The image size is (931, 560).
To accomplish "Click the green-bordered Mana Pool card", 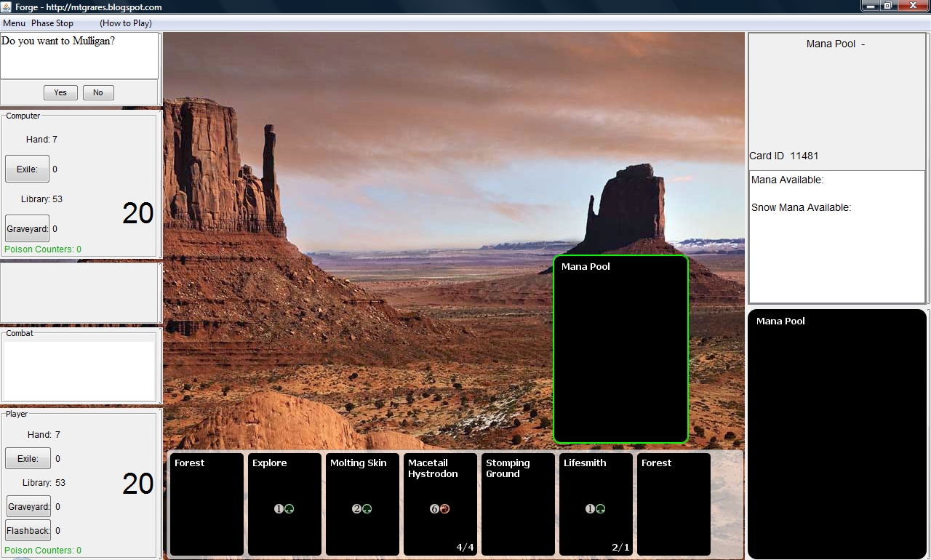I will pyautogui.click(x=620, y=349).
